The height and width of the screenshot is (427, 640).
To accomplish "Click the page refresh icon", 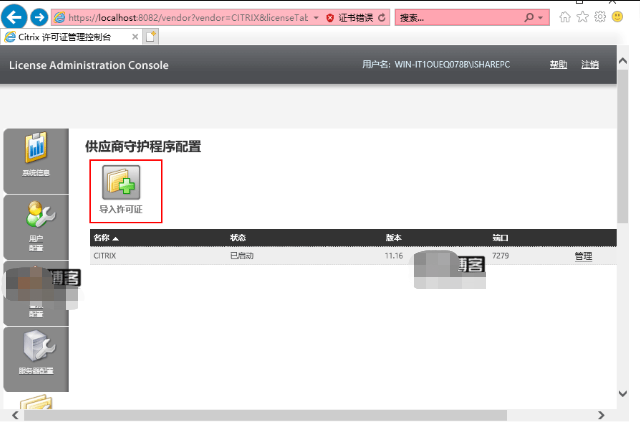I will (382, 18).
